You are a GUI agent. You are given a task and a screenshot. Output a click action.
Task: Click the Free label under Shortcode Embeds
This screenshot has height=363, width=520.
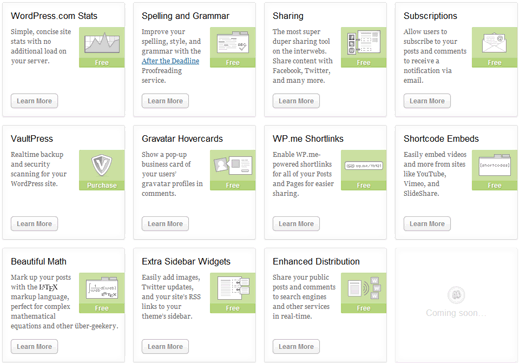(x=494, y=185)
